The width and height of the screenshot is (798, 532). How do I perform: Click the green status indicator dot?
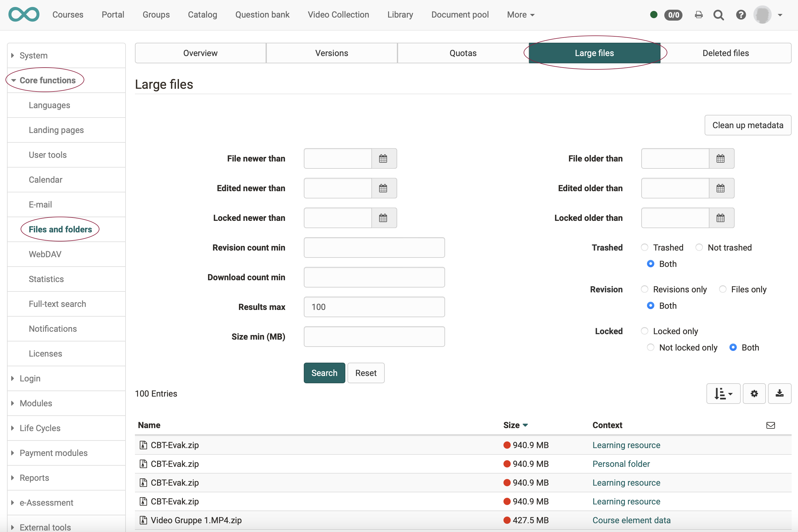click(653, 15)
